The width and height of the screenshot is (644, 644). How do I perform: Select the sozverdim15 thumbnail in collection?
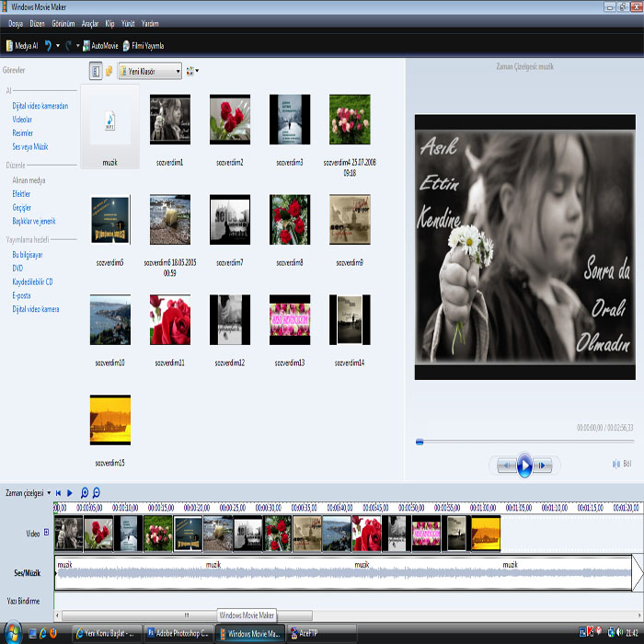click(110, 420)
